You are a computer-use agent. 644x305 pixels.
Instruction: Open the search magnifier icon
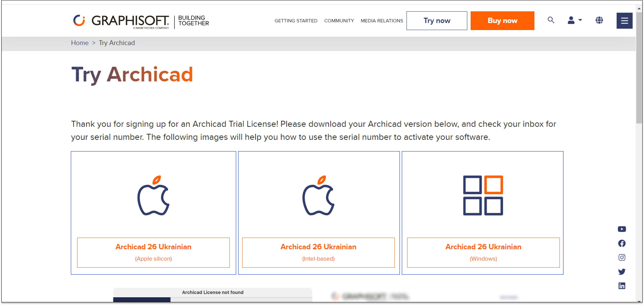551,20
